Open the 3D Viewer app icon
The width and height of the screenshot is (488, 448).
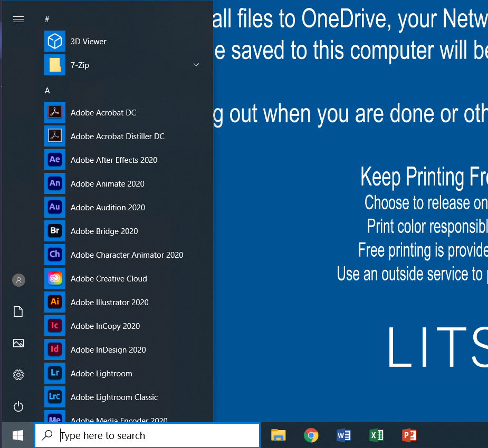click(x=55, y=41)
